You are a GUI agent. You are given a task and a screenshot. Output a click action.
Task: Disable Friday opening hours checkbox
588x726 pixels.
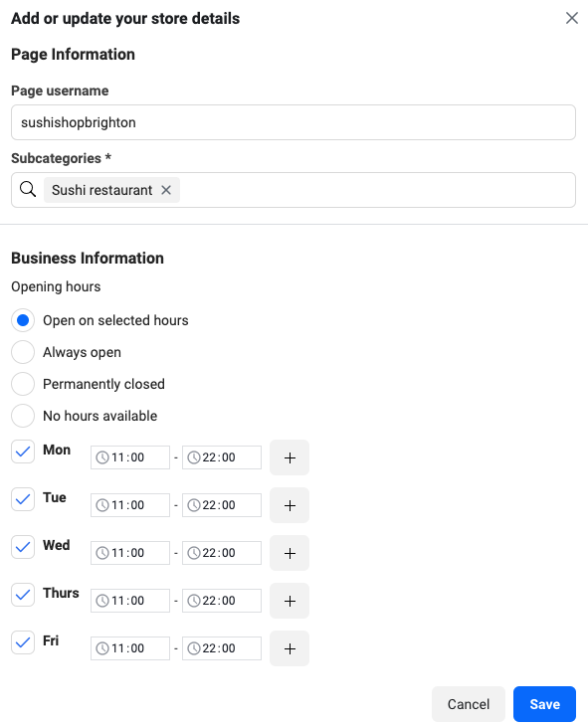(23, 642)
